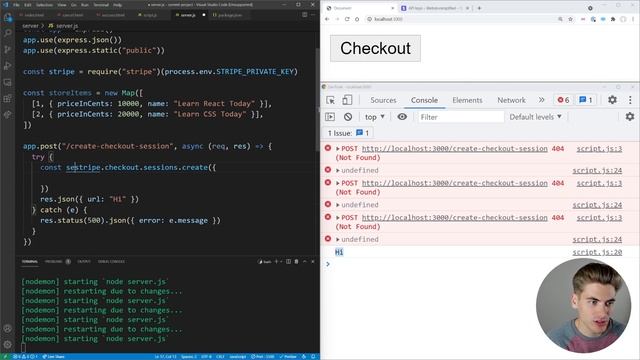Open first script.js:24 source link
This screenshot has height=360, width=640.
point(597,170)
